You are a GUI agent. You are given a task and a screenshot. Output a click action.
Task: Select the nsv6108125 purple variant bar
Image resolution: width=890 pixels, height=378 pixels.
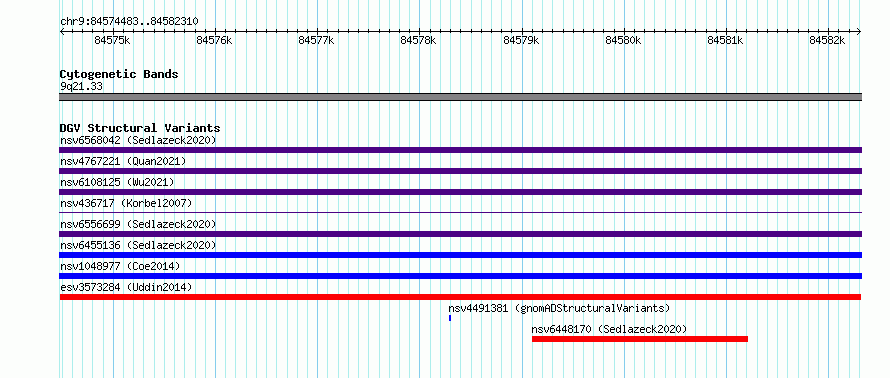pyautogui.click(x=460, y=192)
